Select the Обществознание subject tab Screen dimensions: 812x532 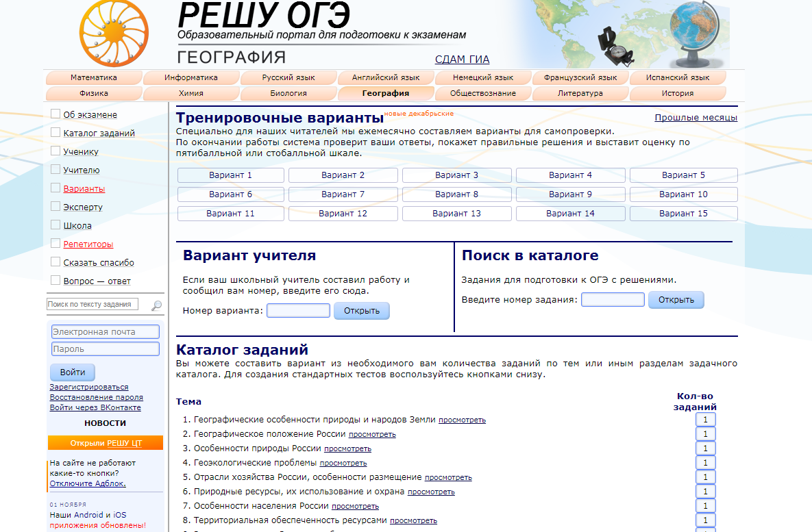[482, 93]
